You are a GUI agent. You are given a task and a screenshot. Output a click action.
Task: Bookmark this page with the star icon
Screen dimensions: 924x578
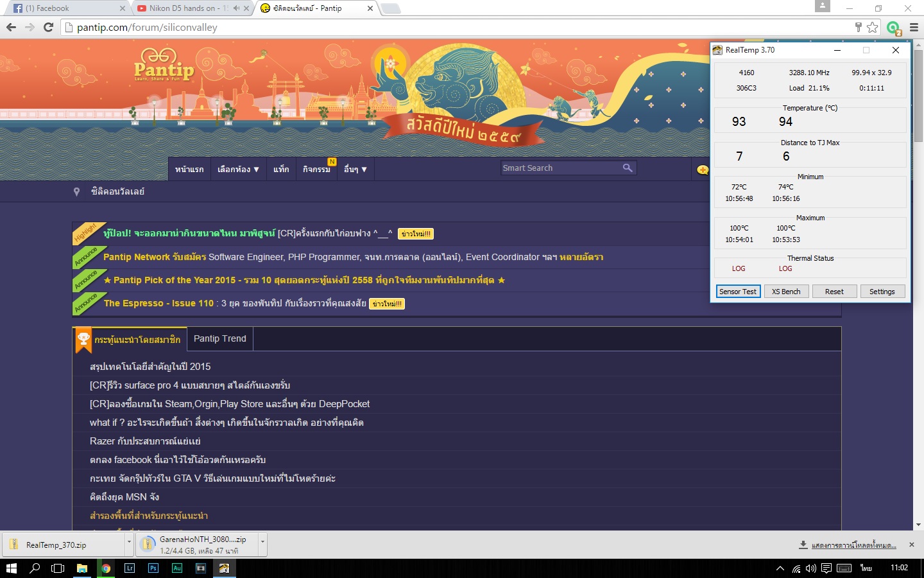(x=873, y=27)
